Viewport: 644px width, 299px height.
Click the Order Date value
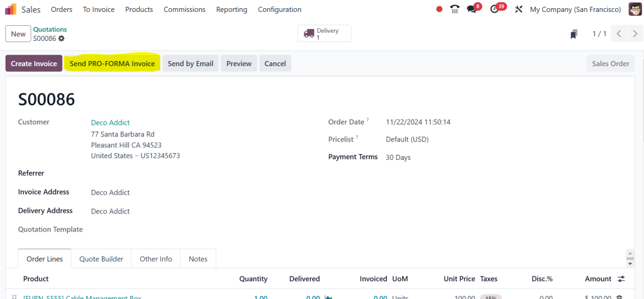[x=418, y=122]
